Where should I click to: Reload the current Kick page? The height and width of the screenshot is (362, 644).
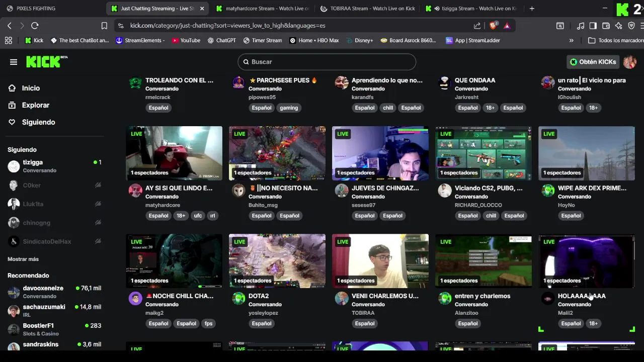pos(35,26)
